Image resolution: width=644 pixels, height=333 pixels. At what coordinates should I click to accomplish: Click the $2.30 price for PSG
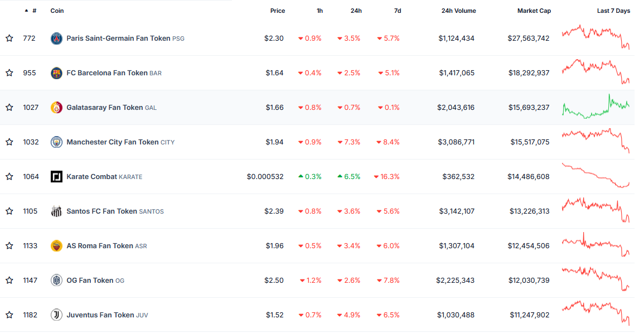(x=274, y=38)
